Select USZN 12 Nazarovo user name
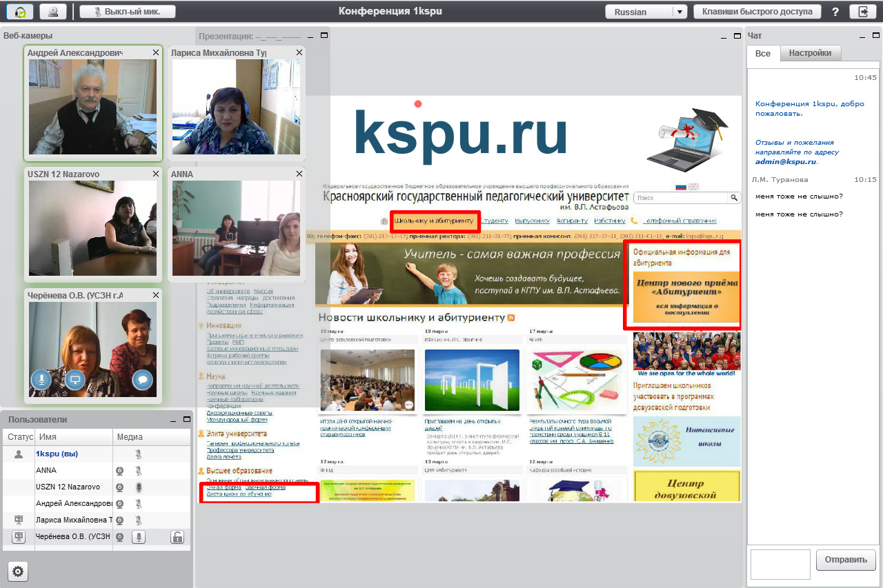Screen dimensions: 883x588 pos(68,487)
